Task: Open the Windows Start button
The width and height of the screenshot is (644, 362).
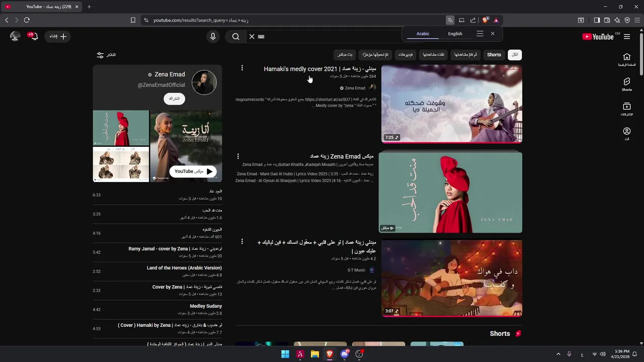Action: [x=285, y=354]
